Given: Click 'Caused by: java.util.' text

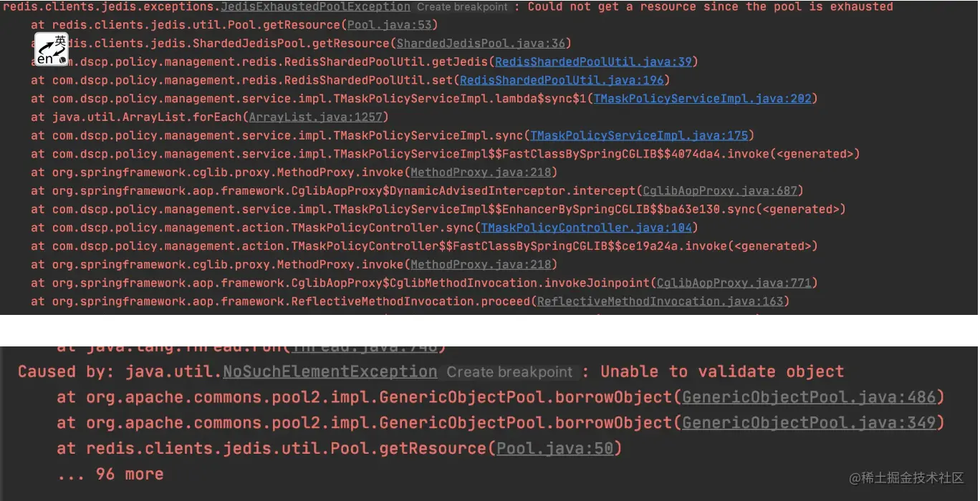Looking at the screenshot, I should (x=120, y=371).
